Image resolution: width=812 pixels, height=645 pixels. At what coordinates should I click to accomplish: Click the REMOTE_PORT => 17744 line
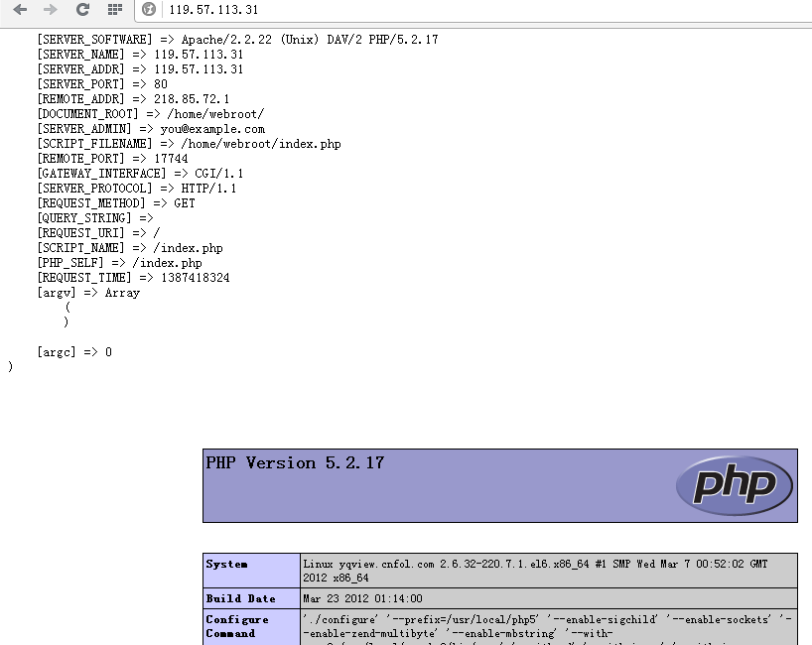point(113,159)
